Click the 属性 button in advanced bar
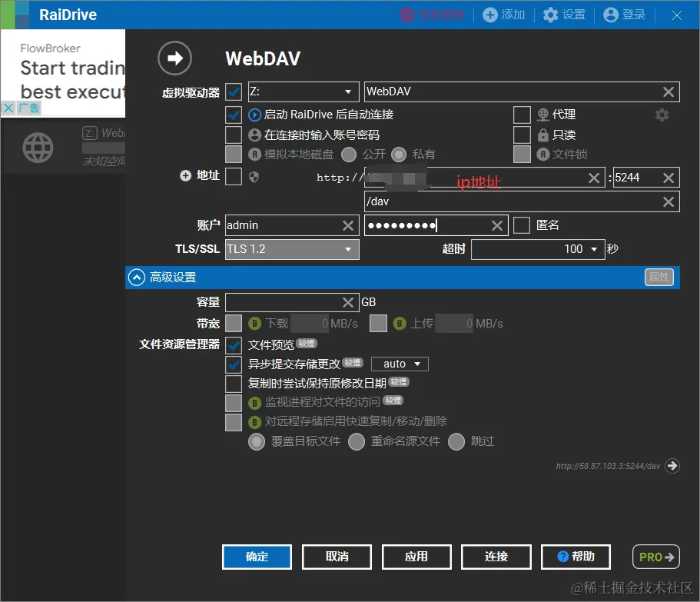This screenshot has height=602, width=700. (x=659, y=278)
